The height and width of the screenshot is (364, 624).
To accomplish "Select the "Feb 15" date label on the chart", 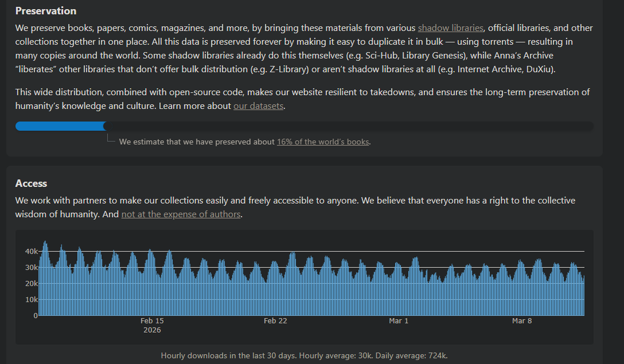I will point(152,321).
